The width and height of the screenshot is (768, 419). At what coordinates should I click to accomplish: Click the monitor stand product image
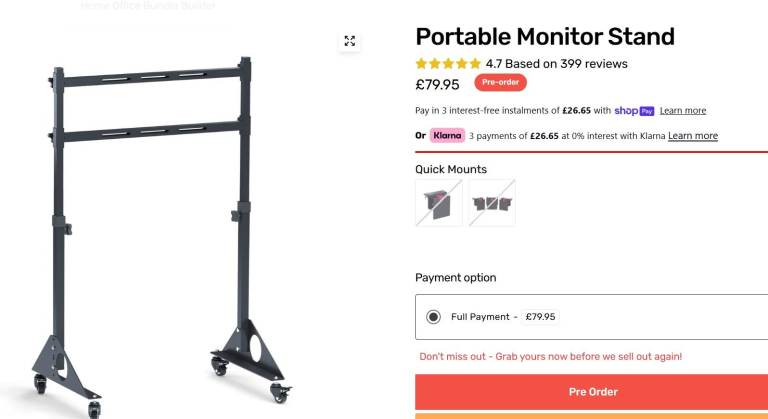tap(162, 230)
